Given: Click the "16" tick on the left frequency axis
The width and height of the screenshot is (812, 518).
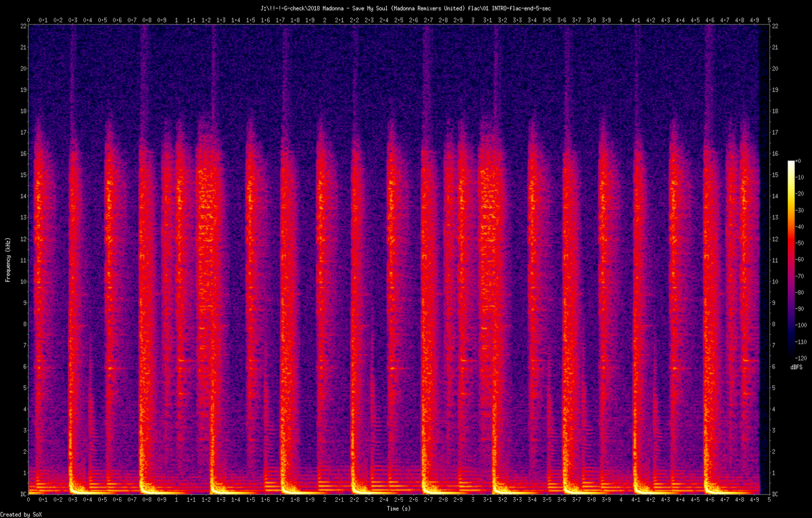Looking at the screenshot, I should 23,153.
